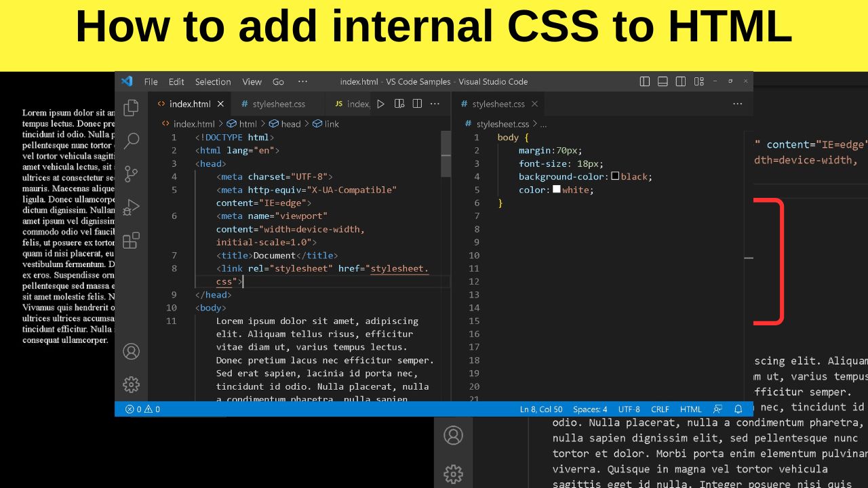Open the Selection menu

213,81
